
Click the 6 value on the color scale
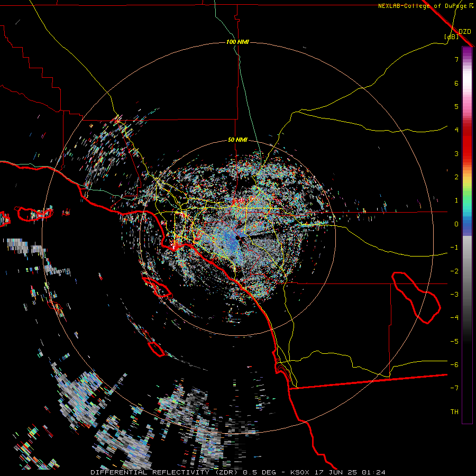coord(456,83)
